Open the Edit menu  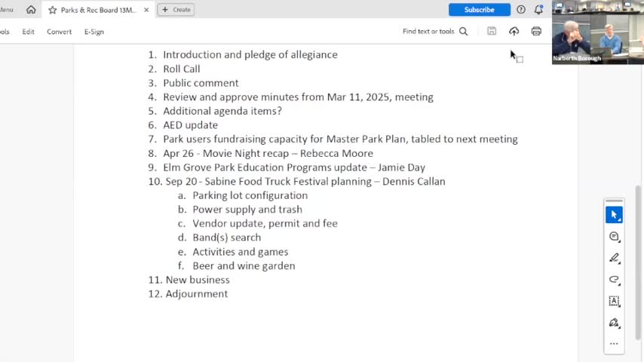pyautogui.click(x=29, y=32)
